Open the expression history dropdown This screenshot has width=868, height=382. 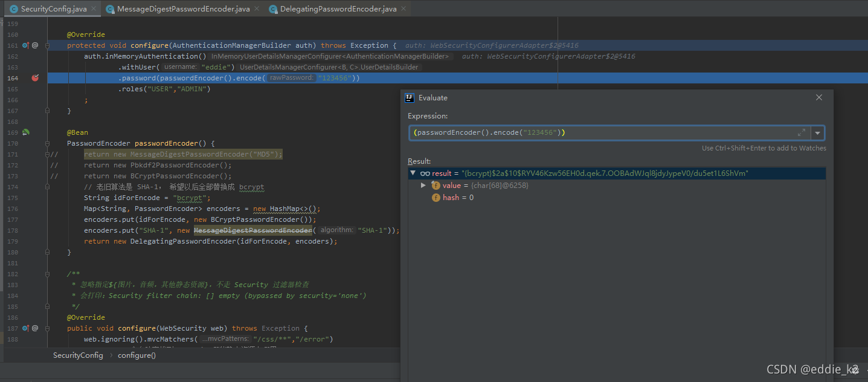pos(818,132)
